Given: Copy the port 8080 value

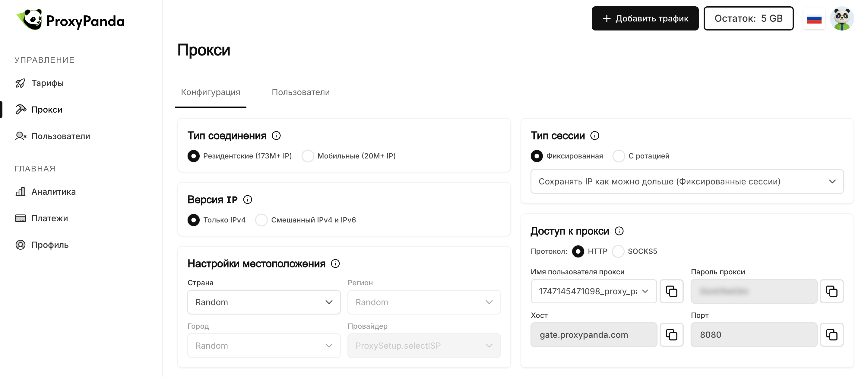Looking at the screenshot, I should [831, 334].
